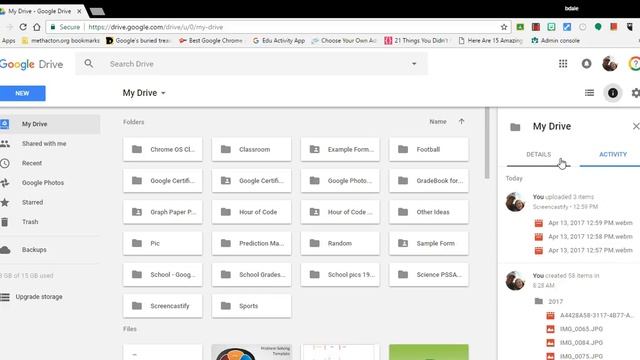The image size is (640, 360).
Task: Select the Chrome OS Cl... folder
Action: click(162, 149)
